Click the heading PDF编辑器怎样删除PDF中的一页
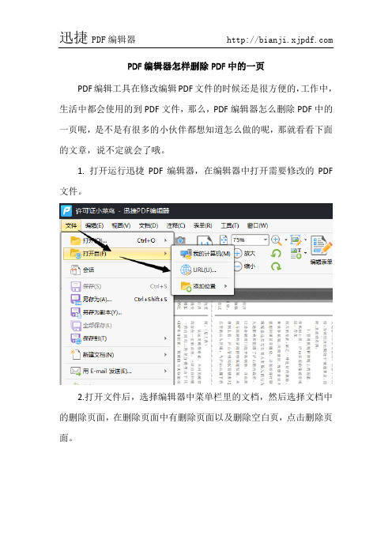 [x=196, y=66]
